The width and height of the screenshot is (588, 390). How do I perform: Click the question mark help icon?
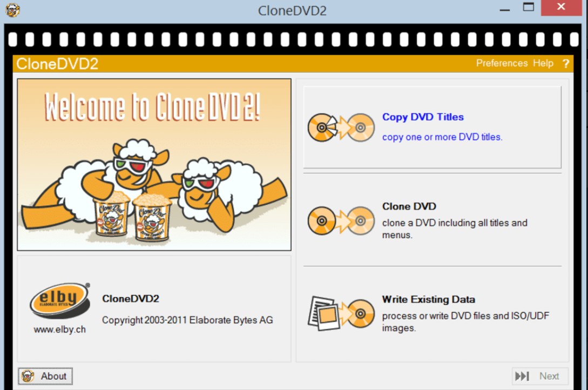point(566,63)
